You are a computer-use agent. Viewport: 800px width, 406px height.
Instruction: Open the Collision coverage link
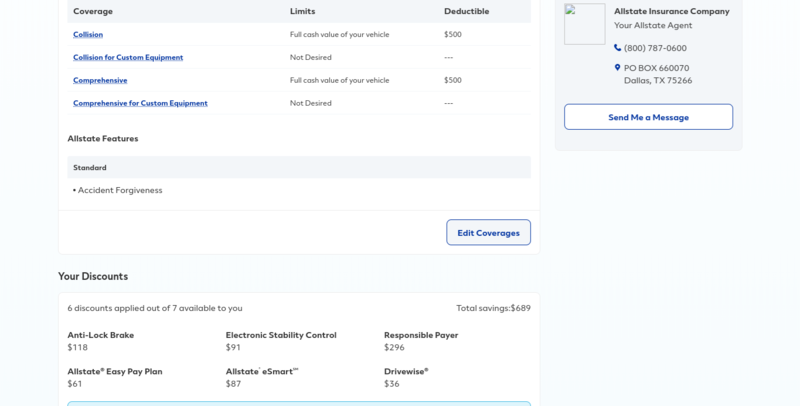(88, 35)
